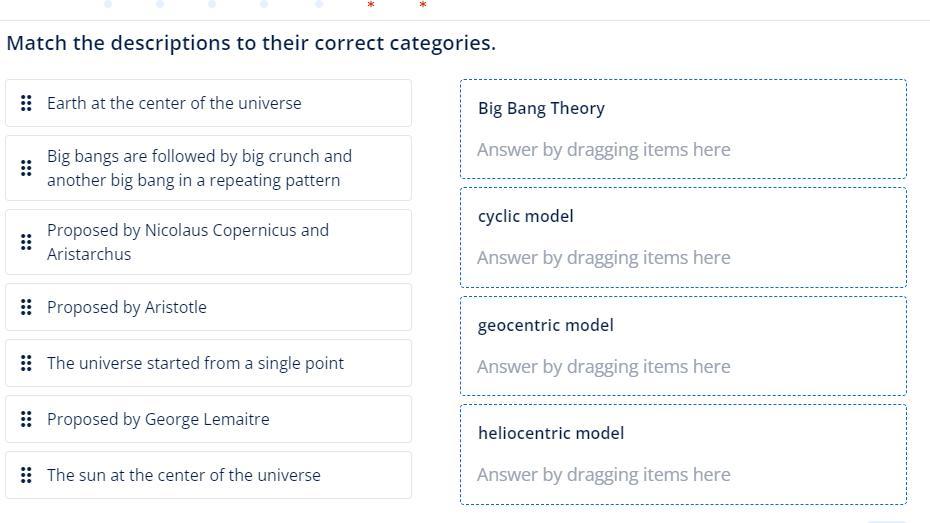Click the heliocentric model drop zone
The image size is (930, 523).
point(683,454)
